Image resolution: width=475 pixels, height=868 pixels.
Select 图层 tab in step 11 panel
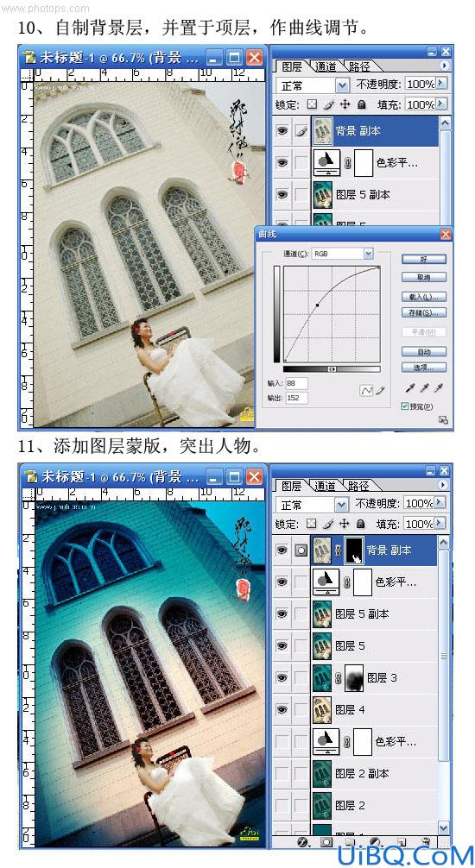pyautogui.click(x=292, y=486)
